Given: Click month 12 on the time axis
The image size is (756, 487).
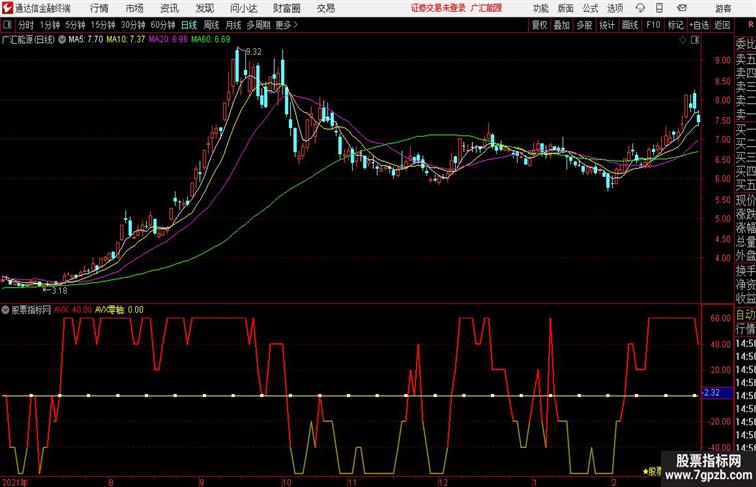Looking at the screenshot, I should tap(443, 483).
